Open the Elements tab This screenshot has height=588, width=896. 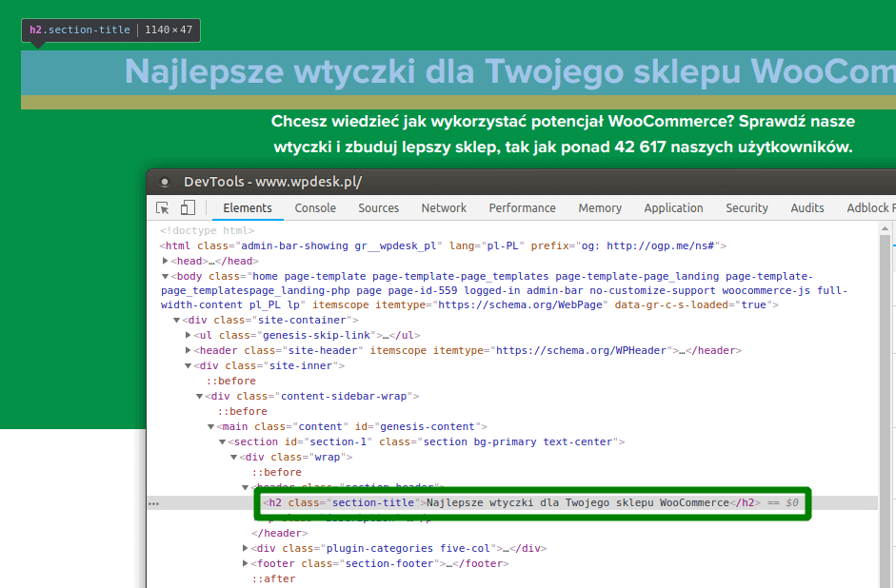(x=248, y=207)
